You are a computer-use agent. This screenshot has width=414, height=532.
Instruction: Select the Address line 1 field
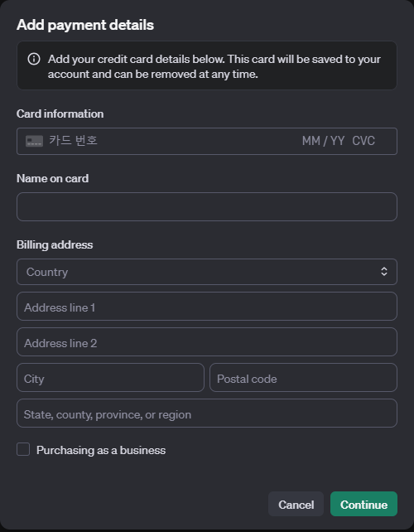[x=207, y=306]
